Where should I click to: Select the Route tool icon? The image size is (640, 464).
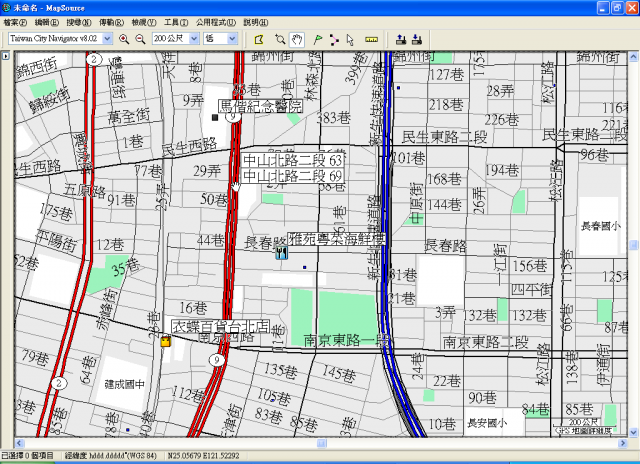[x=334, y=40]
